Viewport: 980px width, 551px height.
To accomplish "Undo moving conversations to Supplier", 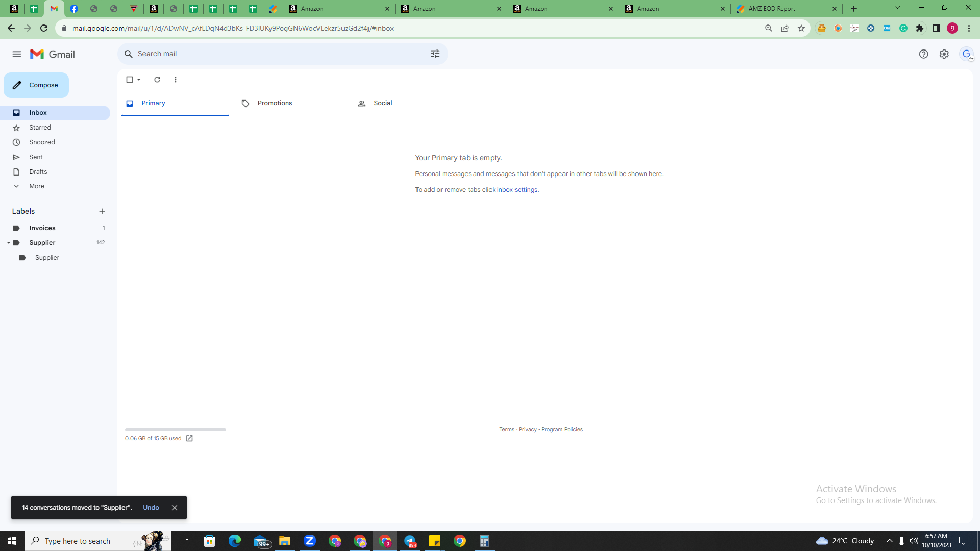I will click(151, 508).
